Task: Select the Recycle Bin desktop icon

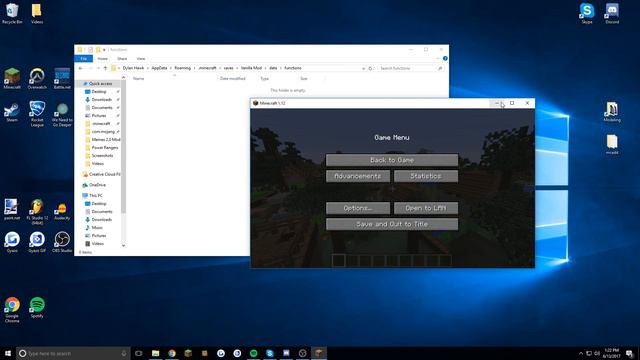Action: click(12, 13)
